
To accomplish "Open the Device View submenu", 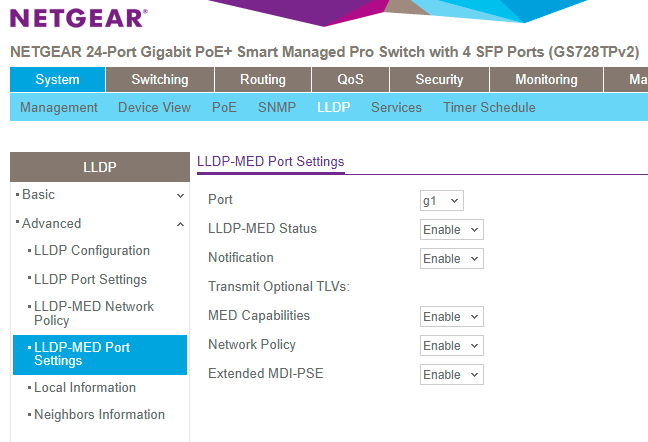I will [154, 108].
